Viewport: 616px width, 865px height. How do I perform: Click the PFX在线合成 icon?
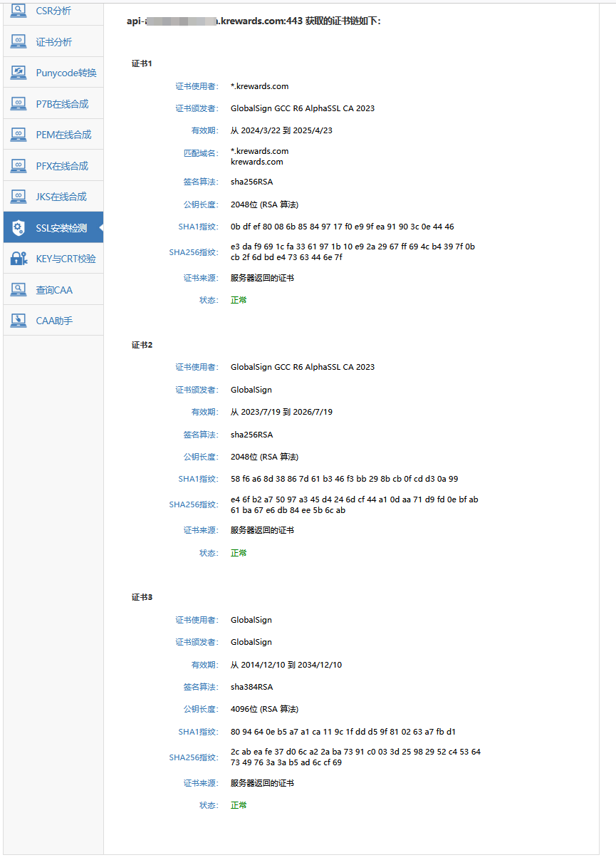click(x=19, y=165)
